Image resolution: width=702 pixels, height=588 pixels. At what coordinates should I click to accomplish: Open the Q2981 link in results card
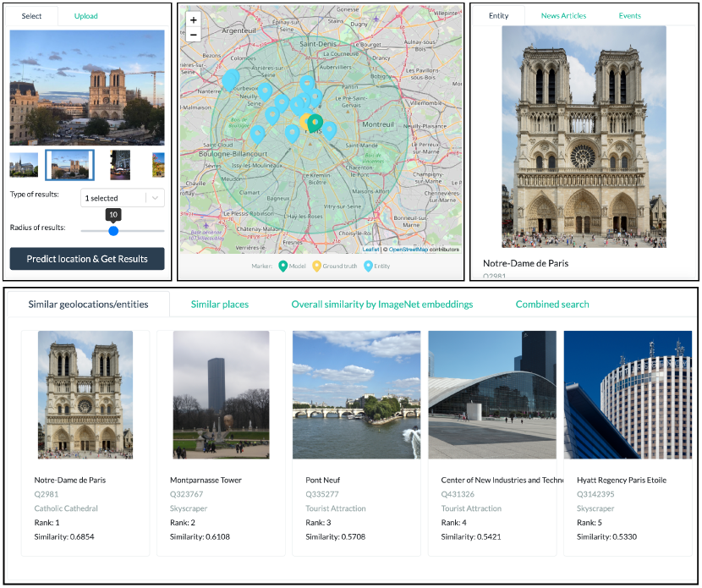pos(47,494)
